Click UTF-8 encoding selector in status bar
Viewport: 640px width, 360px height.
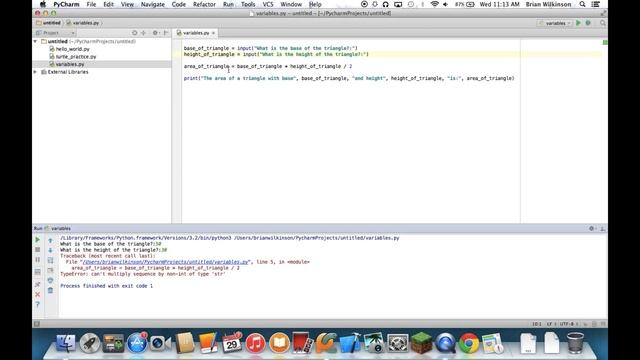click(x=568, y=324)
